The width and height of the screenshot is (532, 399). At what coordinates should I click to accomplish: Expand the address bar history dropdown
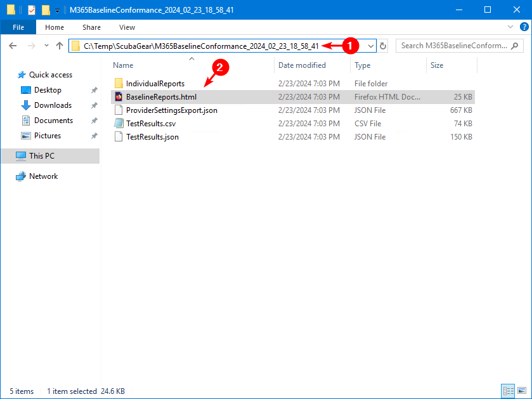[x=371, y=46]
